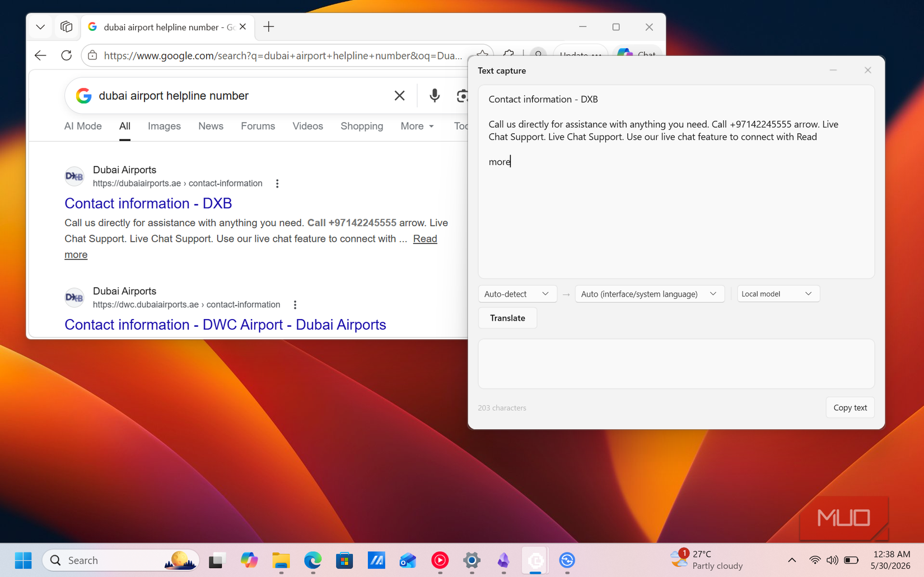Click the empty translation output box
Image resolution: width=924 pixels, height=577 pixels.
[x=676, y=364]
